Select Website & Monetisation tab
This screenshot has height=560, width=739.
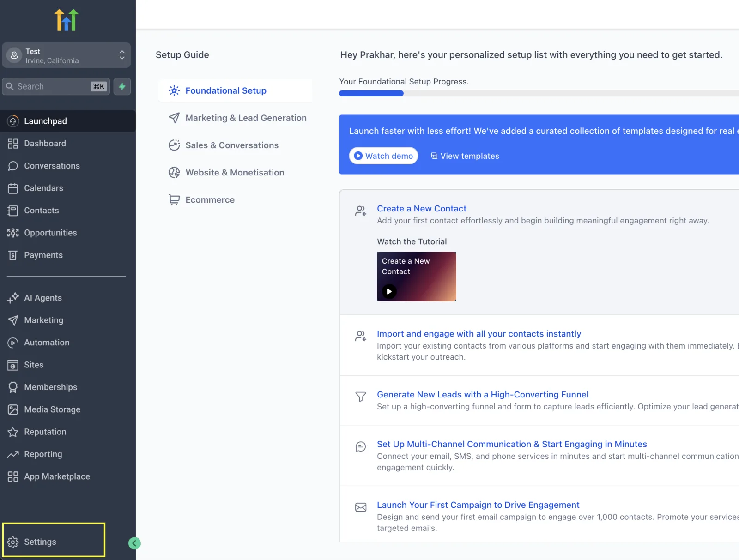[x=226, y=172]
